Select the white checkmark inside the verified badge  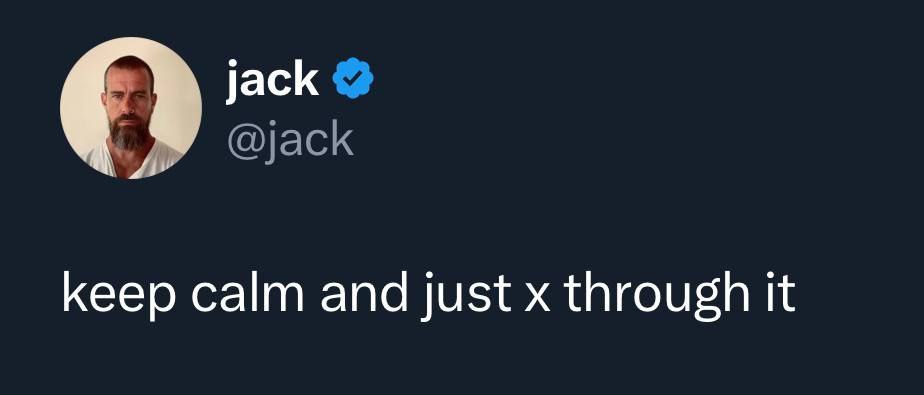(353, 77)
